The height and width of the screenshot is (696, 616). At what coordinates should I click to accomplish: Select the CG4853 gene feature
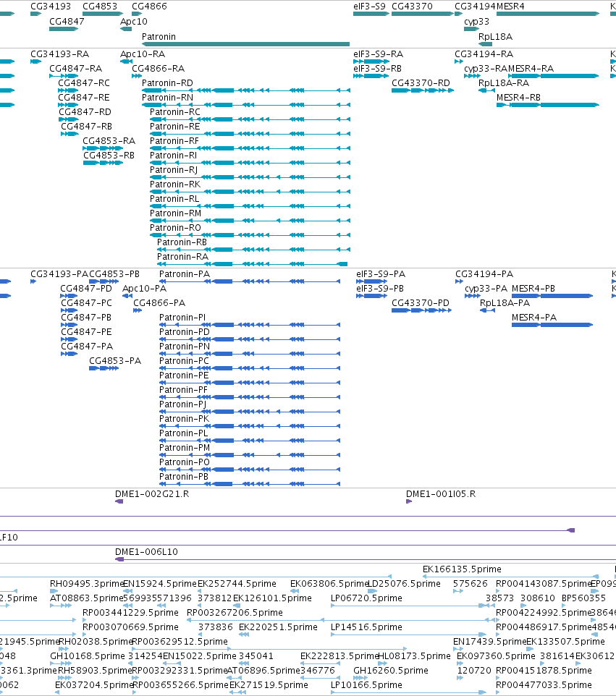pos(103,14)
